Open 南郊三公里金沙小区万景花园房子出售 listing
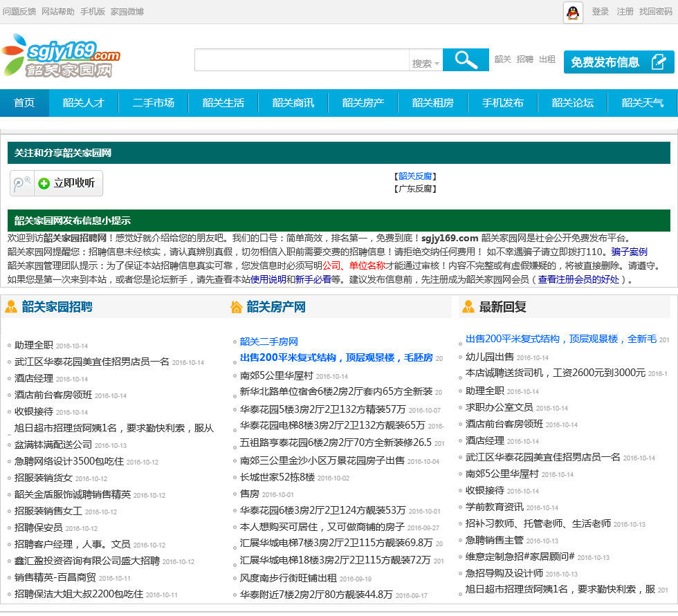This screenshot has width=678, height=616. (322, 461)
